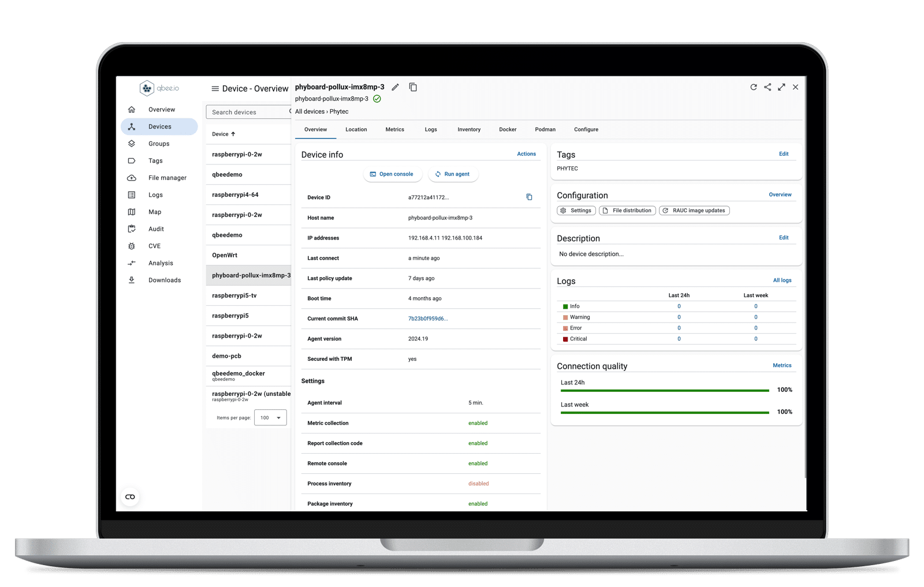
Task: Expand device panel with fullscreen icon
Action: pyautogui.click(x=781, y=87)
